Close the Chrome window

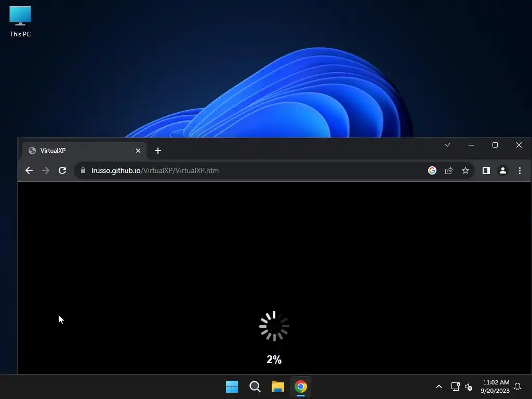pyautogui.click(x=519, y=145)
